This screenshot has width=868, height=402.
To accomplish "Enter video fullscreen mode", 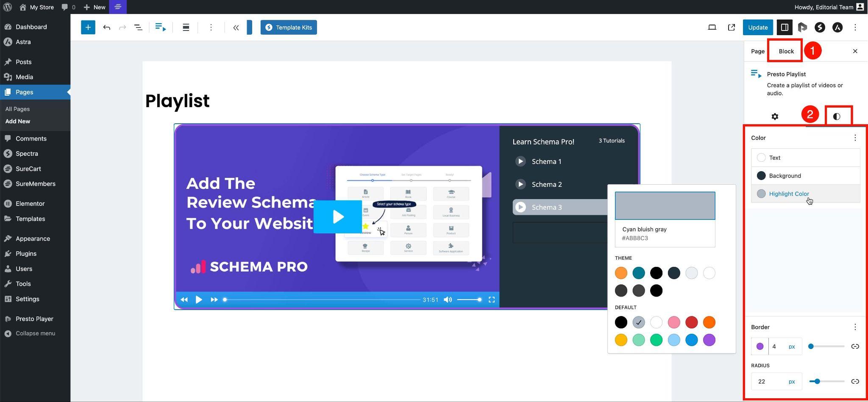I will (492, 300).
